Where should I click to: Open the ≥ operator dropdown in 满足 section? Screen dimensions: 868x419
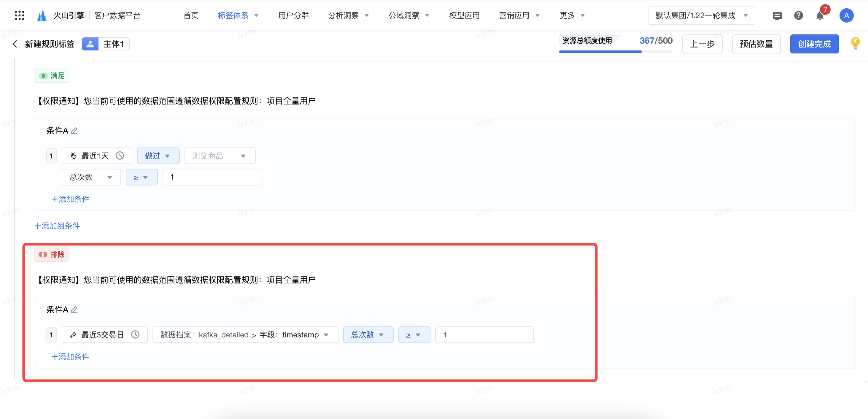coord(142,177)
